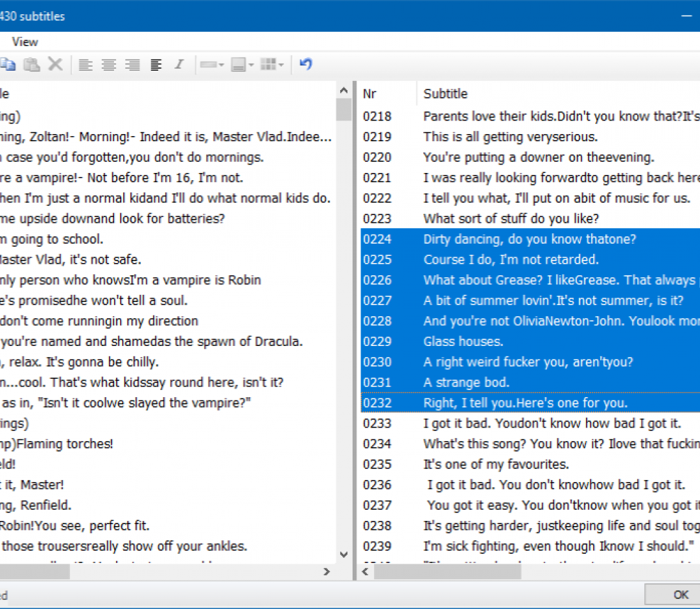This screenshot has width=700, height=609.
Task: Select left row 'It's gonna be chilly.'
Action: point(168,362)
